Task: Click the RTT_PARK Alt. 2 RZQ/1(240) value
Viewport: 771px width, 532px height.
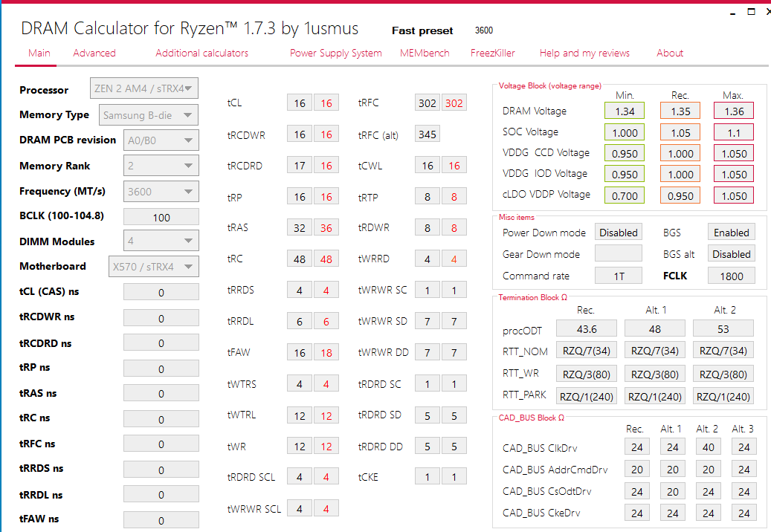Action: [723, 396]
